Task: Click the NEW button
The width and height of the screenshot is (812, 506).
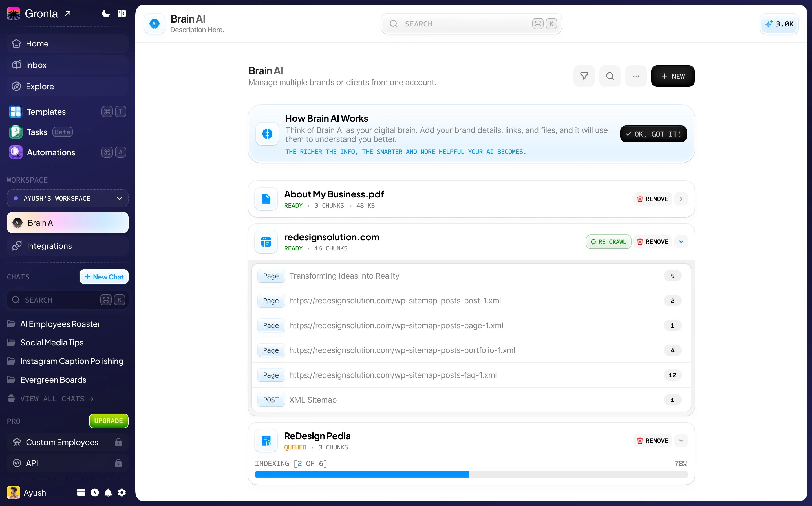Action: pyautogui.click(x=672, y=76)
